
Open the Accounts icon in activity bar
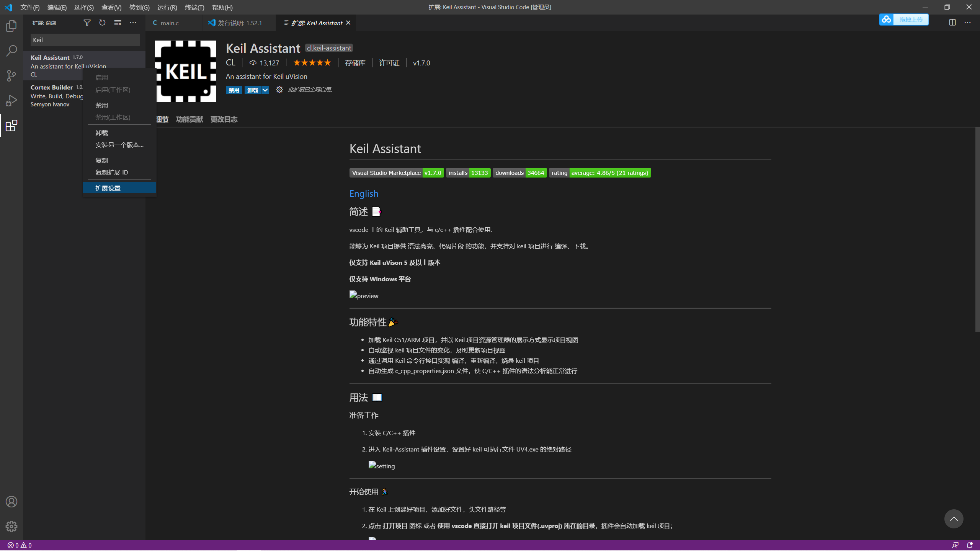pos(11,502)
